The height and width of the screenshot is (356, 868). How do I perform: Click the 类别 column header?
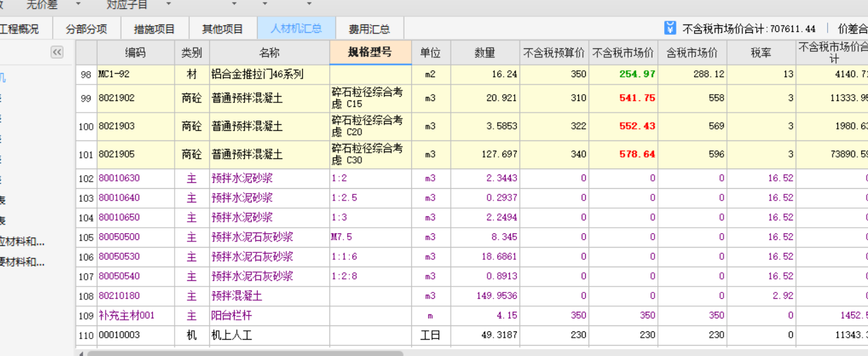pos(192,53)
